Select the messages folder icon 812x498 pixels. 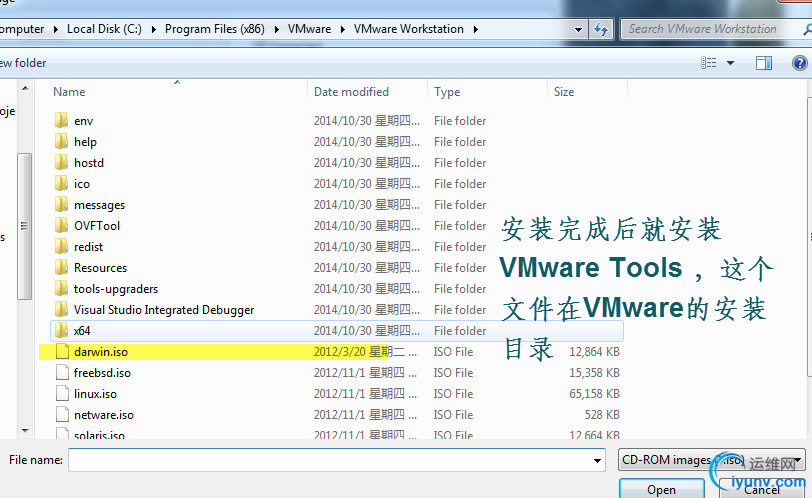pos(61,204)
